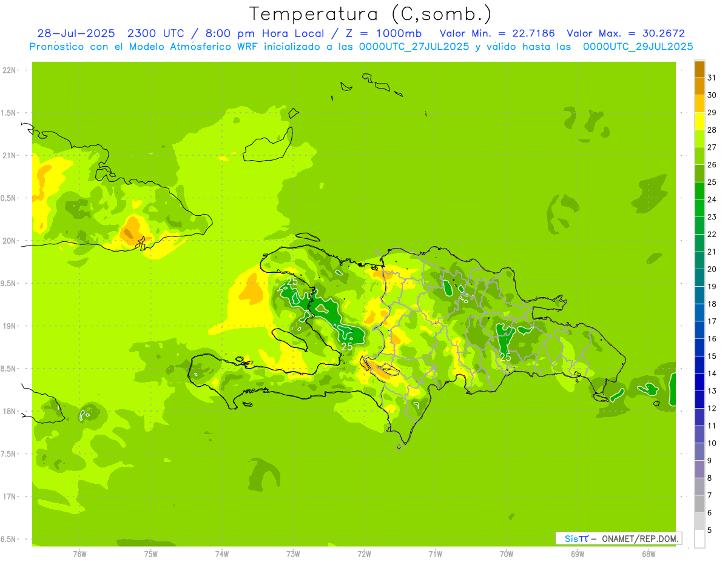This screenshot has height=562, width=728.
Task: Click the legend label "31"
Action: coord(712,78)
